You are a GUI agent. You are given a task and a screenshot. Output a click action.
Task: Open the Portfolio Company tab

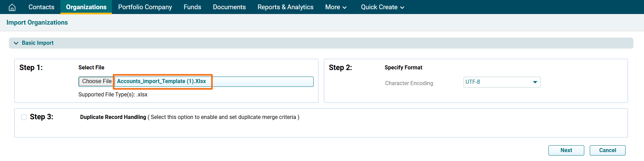[145, 7]
